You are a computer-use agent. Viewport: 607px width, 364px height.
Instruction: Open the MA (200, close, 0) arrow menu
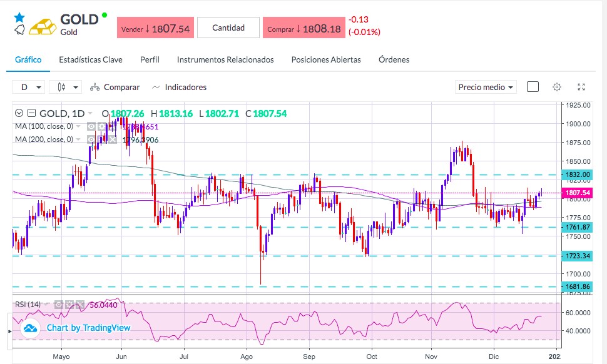(78, 139)
